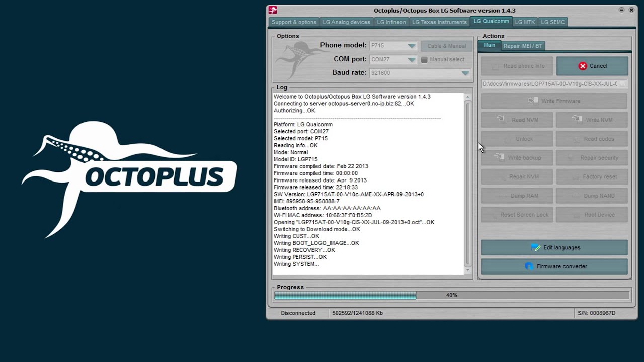This screenshot has height=362, width=644.
Task: Close the Octoplus LG Software window
Action: click(x=631, y=10)
